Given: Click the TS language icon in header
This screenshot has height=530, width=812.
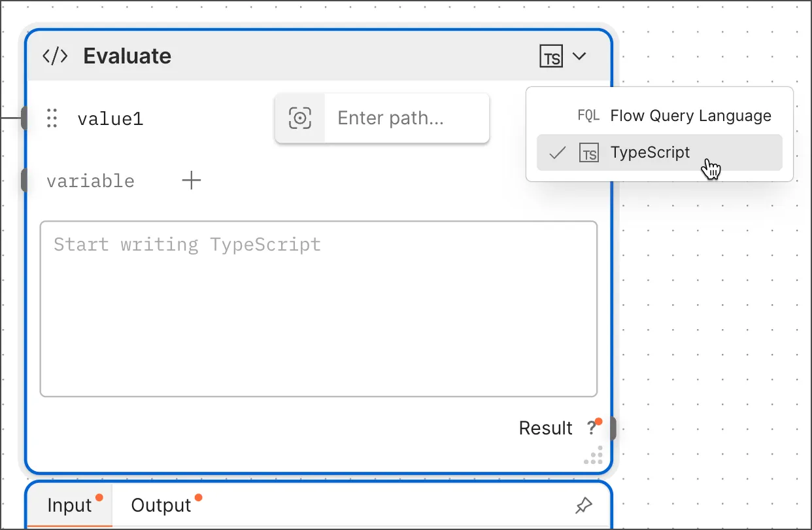Looking at the screenshot, I should [551, 56].
